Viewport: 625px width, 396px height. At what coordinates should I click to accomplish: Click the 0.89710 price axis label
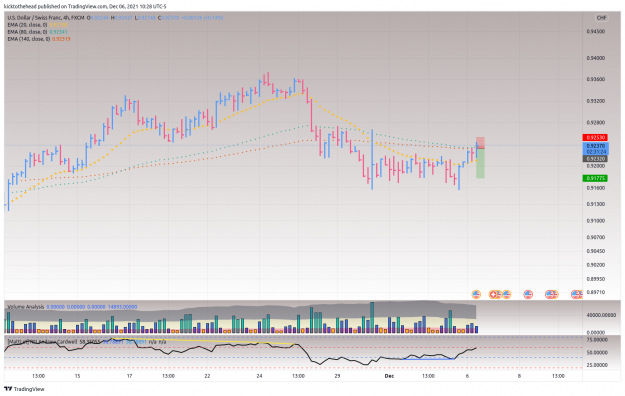click(596, 292)
